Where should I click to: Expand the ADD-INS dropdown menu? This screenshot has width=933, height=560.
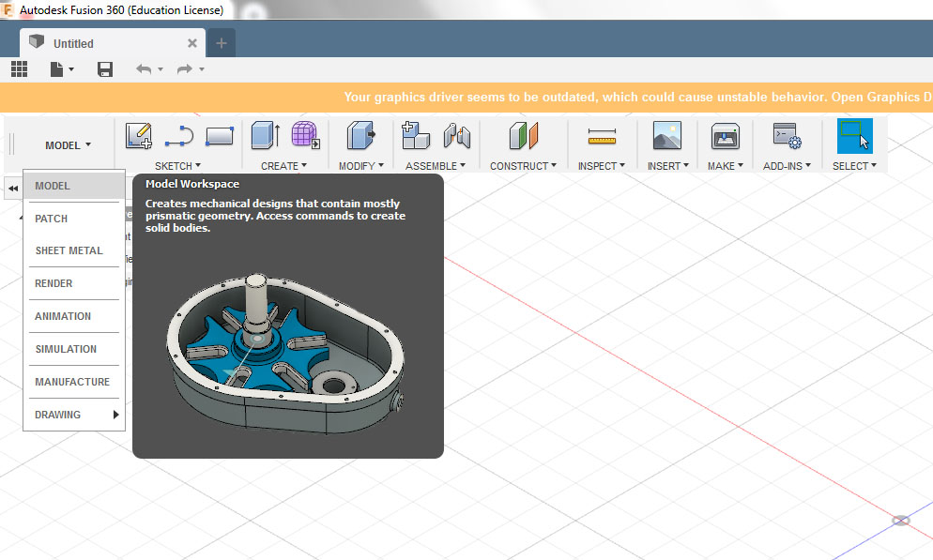[x=788, y=166]
